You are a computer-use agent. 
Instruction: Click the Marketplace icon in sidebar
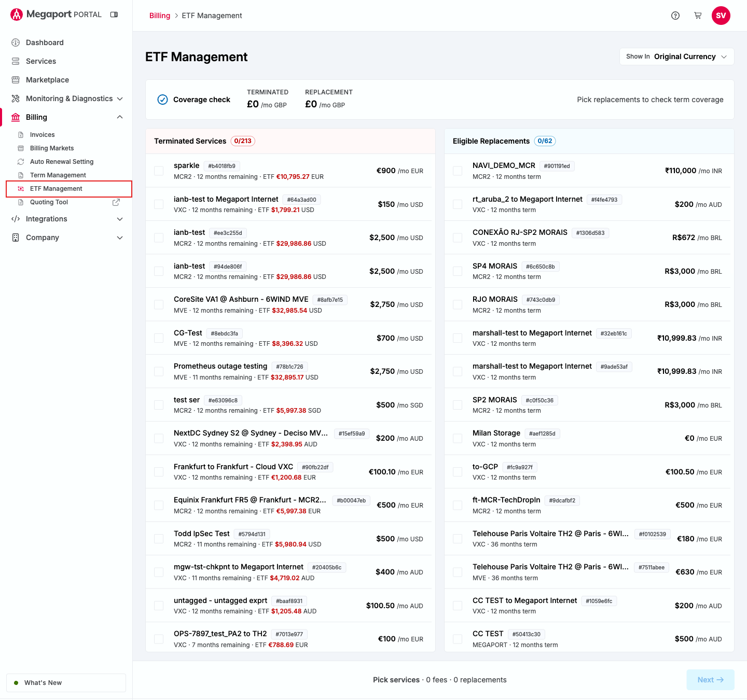tap(16, 80)
